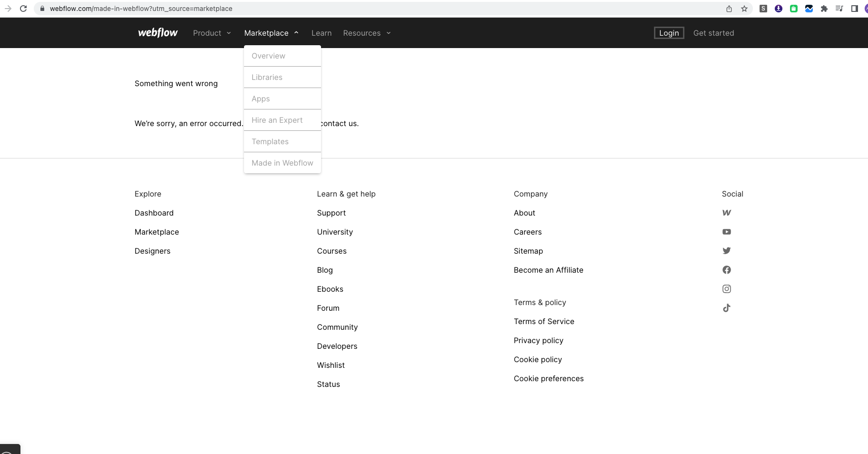Open Webflow's Facebook page
The height and width of the screenshot is (454, 868).
(x=727, y=270)
